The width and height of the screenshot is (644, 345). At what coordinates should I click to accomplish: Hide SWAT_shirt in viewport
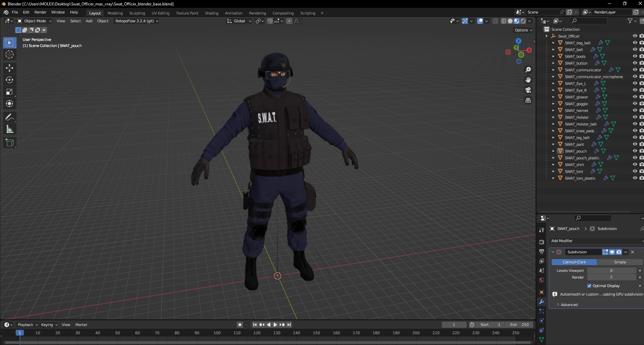pyautogui.click(x=635, y=164)
